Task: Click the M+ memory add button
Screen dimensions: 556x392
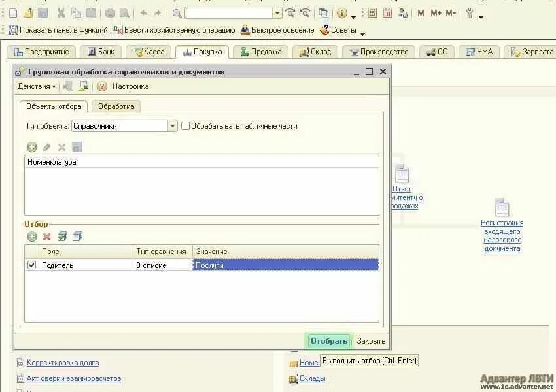Action: click(436, 14)
